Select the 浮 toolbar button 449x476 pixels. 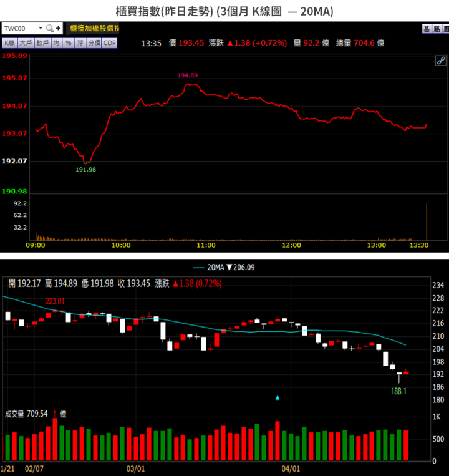[79, 43]
